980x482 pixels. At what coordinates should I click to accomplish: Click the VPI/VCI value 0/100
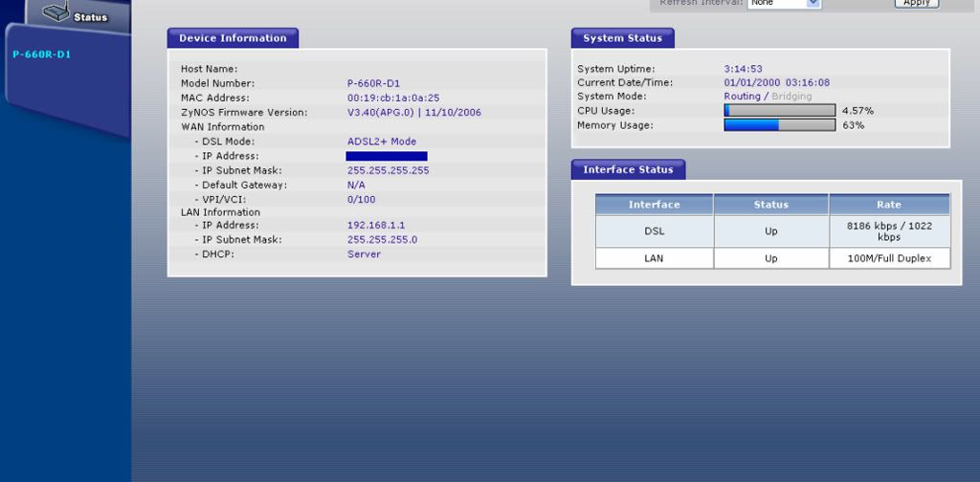pyautogui.click(x=361, y=200)
